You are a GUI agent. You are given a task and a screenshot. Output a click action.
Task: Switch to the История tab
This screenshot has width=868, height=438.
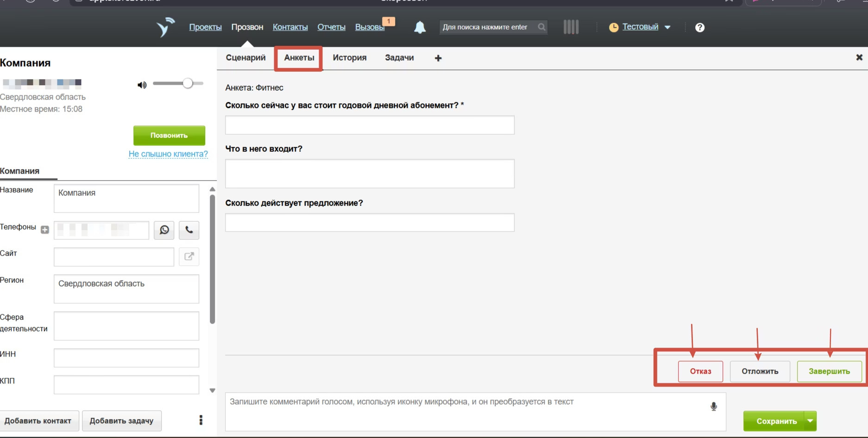[350, 58]
